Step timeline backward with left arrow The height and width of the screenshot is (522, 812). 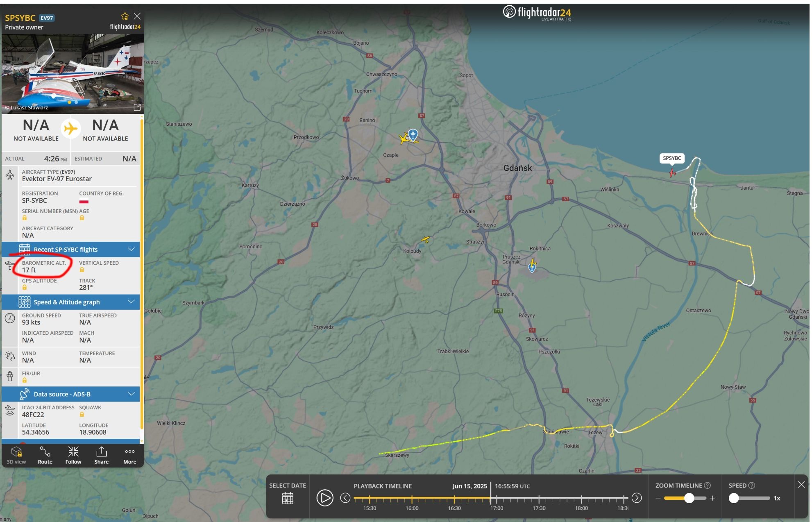click(345, 498)
